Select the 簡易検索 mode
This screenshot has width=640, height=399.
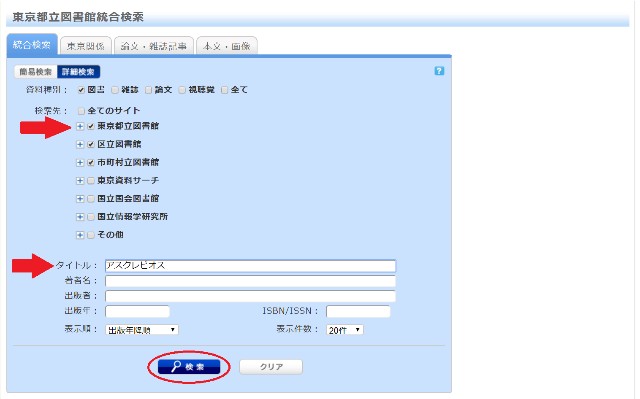pyautogui.click(x=36, y=72)
